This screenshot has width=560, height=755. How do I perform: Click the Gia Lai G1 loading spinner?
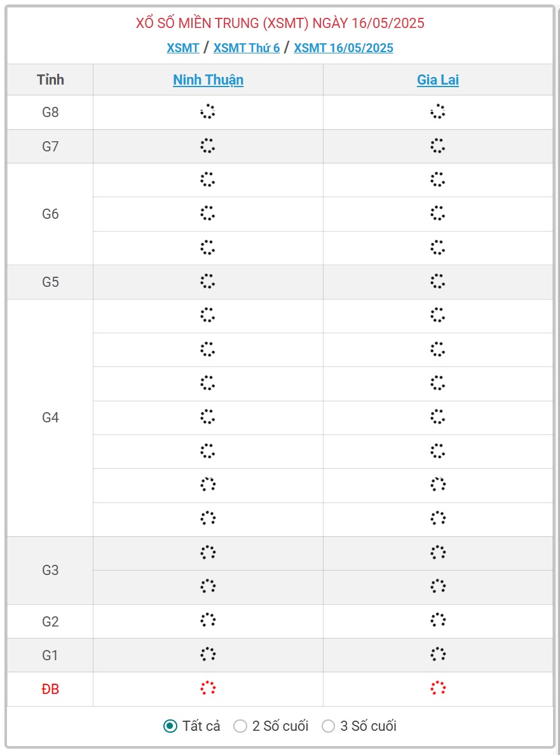click(438, 655)
